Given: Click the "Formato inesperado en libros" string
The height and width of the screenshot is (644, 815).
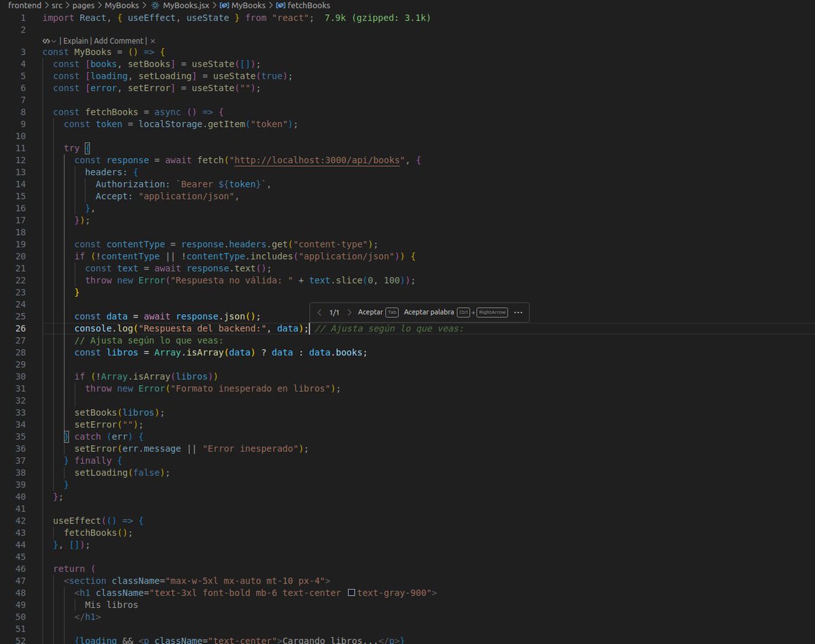Looking at the screenshot, I should (x=251, y=389).
